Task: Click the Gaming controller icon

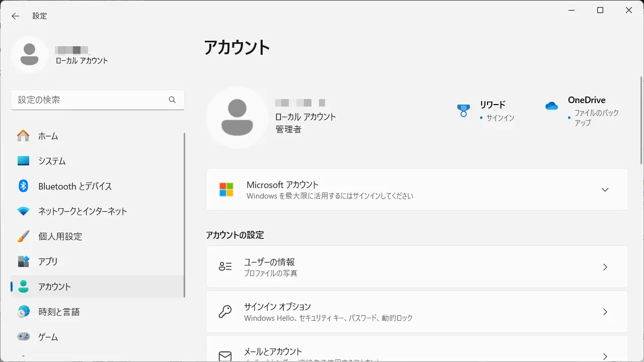Action: click(x=23, y=337)
